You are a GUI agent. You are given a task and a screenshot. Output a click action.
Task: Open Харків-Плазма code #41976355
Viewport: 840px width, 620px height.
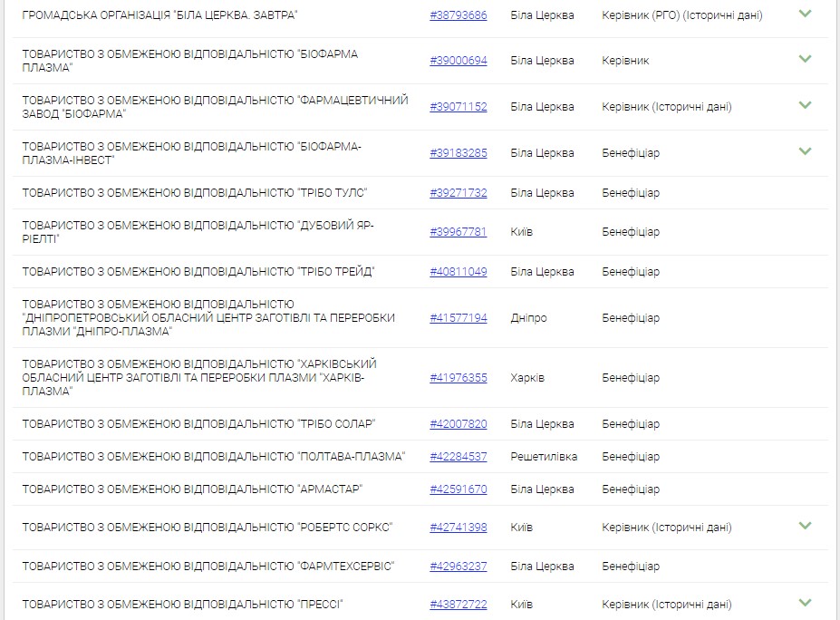coord(458,378)
